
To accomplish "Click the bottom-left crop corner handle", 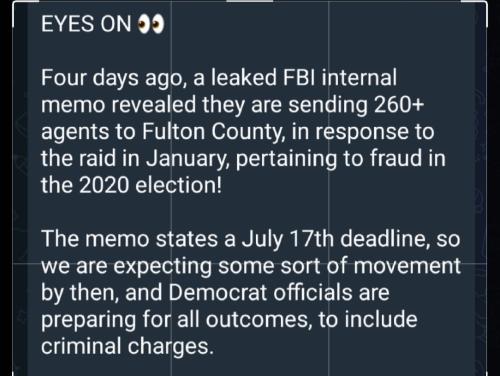I will [13, 373].
